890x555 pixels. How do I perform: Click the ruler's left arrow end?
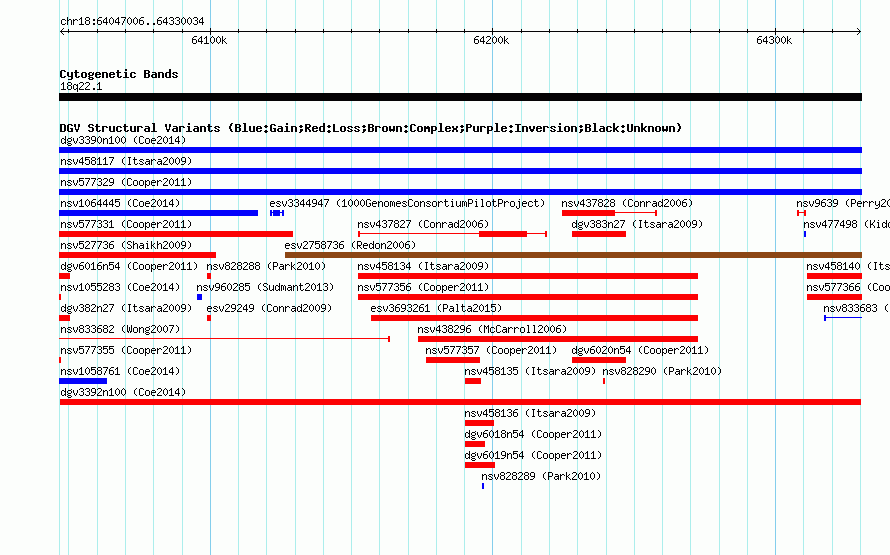tap(62, 31)
